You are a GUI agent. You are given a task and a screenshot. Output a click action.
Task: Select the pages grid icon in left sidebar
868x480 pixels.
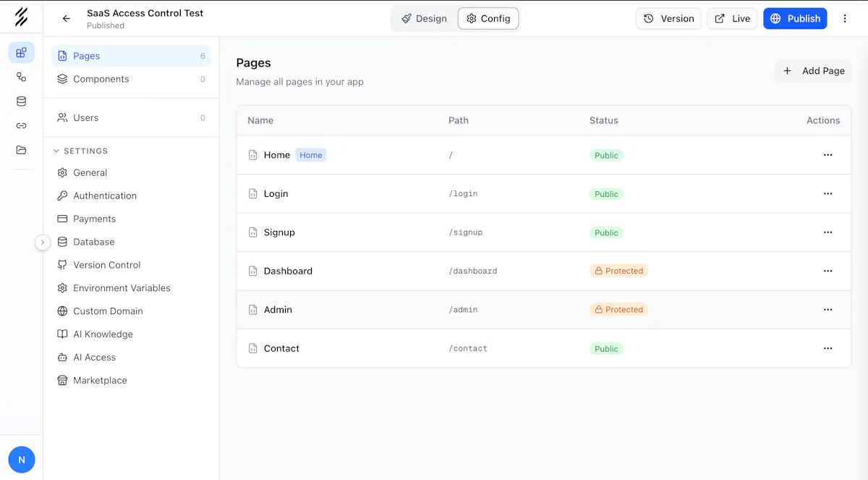click(x=21, y=52)
